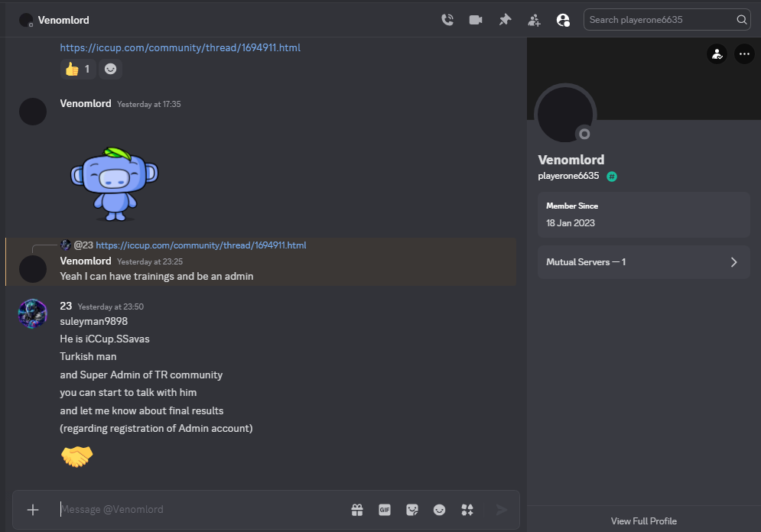Click Venomlord name in 17:35 message
Image resolution: width=761 pixels, height=532 pixels.
(86, 103)
